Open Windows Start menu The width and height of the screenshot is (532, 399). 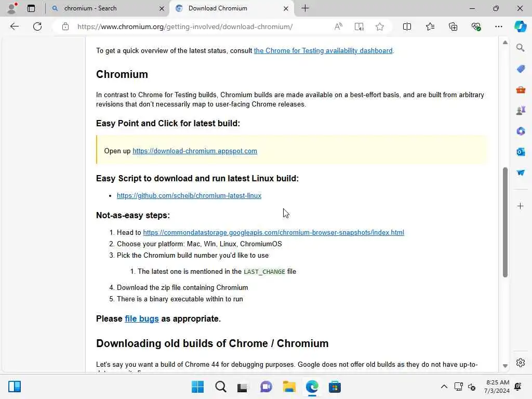(x=197, y=387)
